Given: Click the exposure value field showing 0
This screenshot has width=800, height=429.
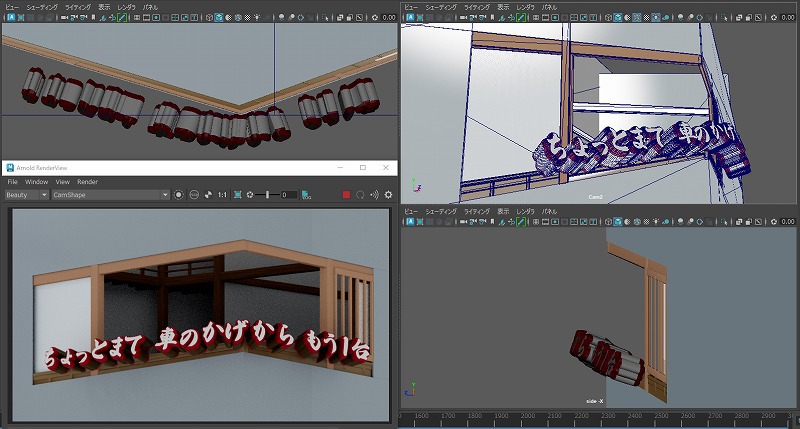Looking at the screenshot, I should (288, 195).
